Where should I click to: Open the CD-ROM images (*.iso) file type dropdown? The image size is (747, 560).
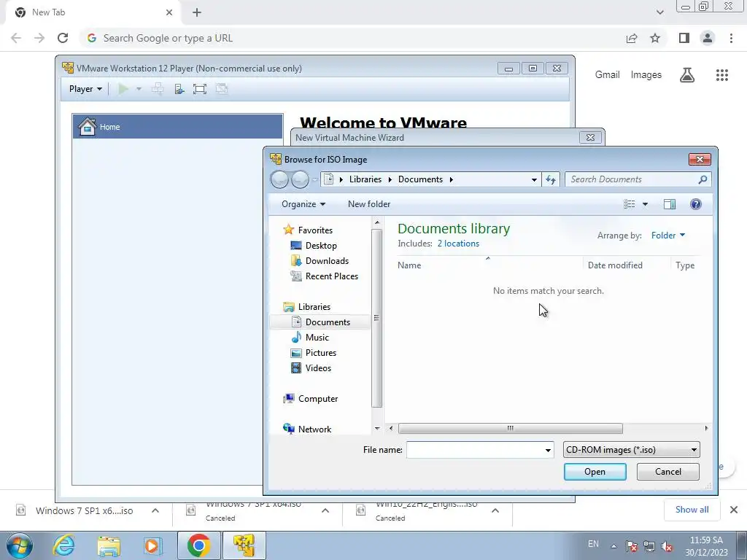(632, 450)
